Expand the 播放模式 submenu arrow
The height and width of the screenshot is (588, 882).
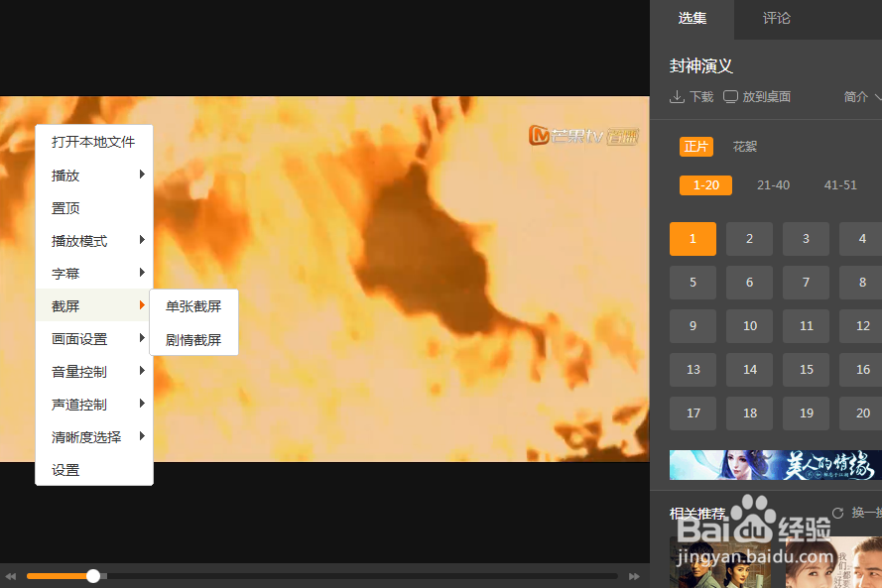click(144, 240)
